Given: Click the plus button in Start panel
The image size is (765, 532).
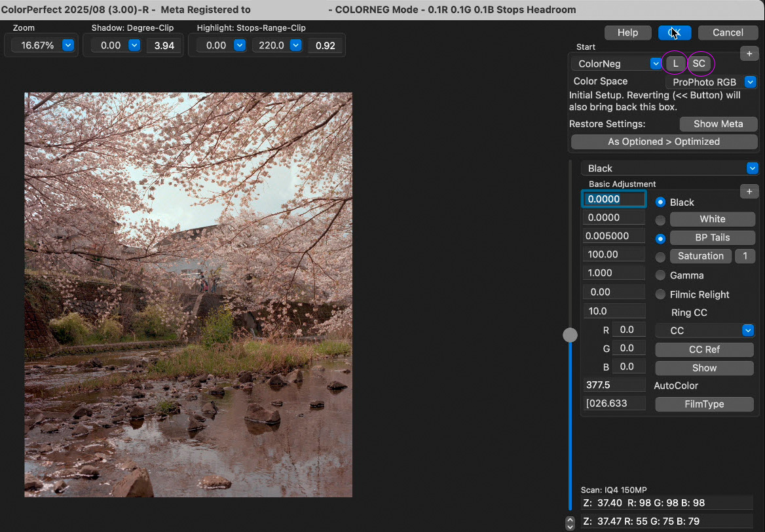Looking at the screenshot, I should coord(749,54).
